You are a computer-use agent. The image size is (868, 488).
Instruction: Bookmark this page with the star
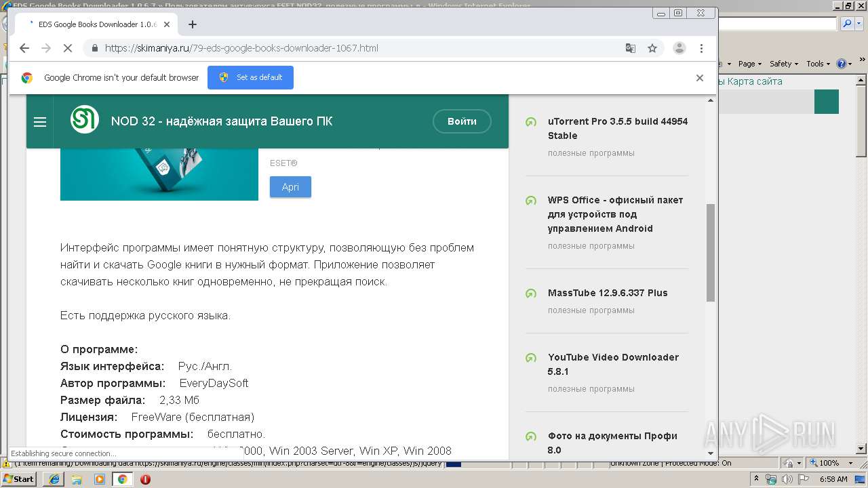coord(652,48)
